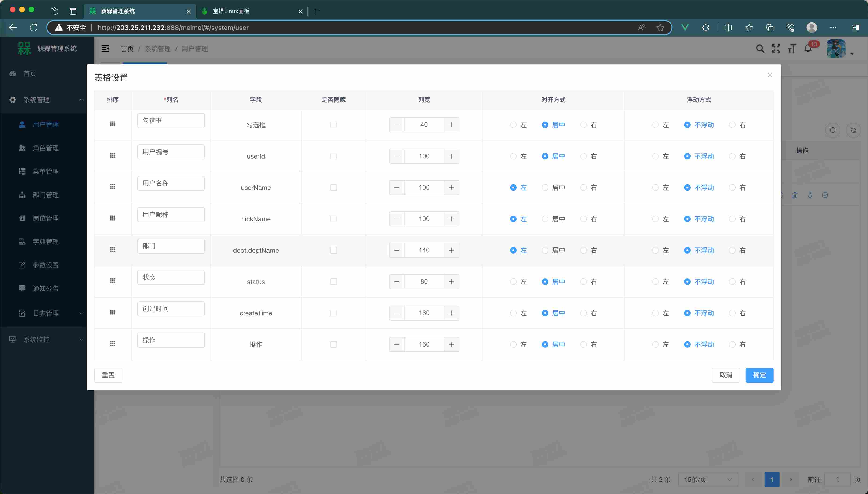This screenshot has height=494, width=868.
Task: Close the 表格设置 dialog with X icon
Action: tap(770, 75)
